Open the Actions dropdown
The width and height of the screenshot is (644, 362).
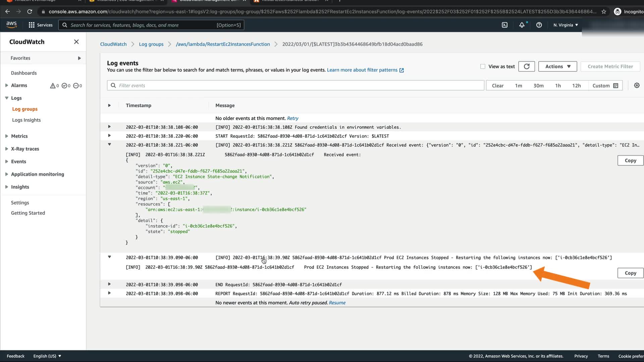click(557, 66)
